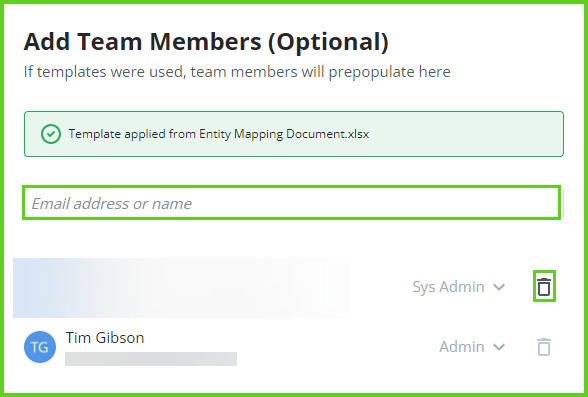Click the templates prepopulate subtitle text
Viewport: 588px width, 397px height.
click(237, 72)
